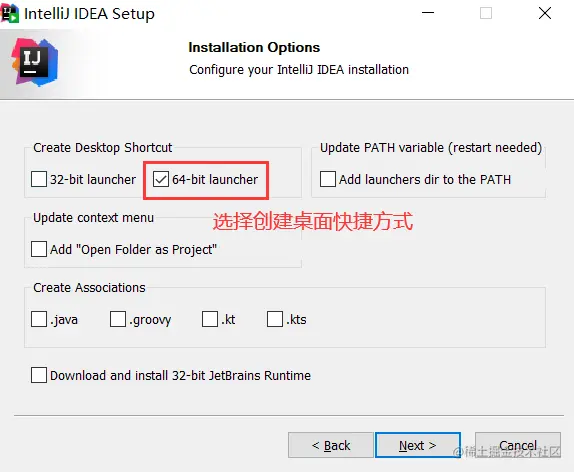The image size is (574, 472).
Task: Enable Download and install 32-bit JetBrains Runtime
Action: pyautogui.click(x=39, y=375)
